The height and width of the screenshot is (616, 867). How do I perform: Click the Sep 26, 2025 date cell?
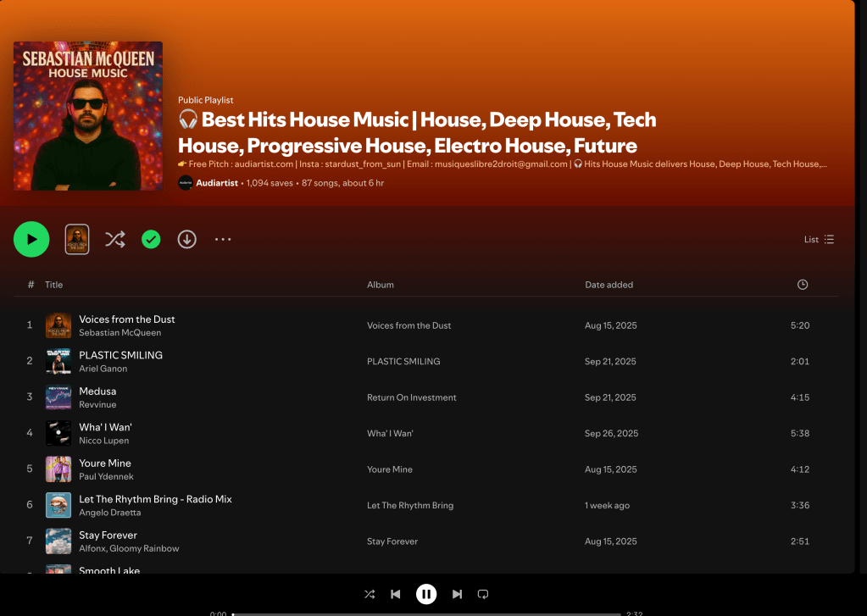pyautogui.click(x=611, y=434)
